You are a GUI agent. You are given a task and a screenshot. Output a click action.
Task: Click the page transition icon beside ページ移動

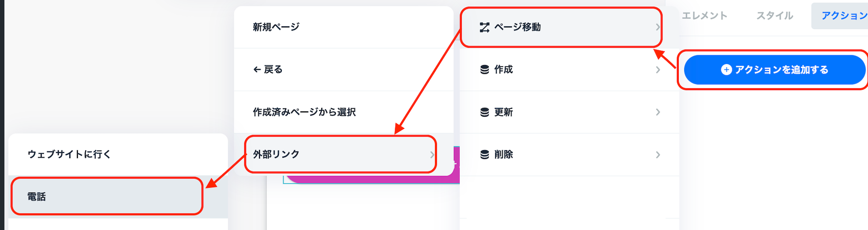coord(484,27)
